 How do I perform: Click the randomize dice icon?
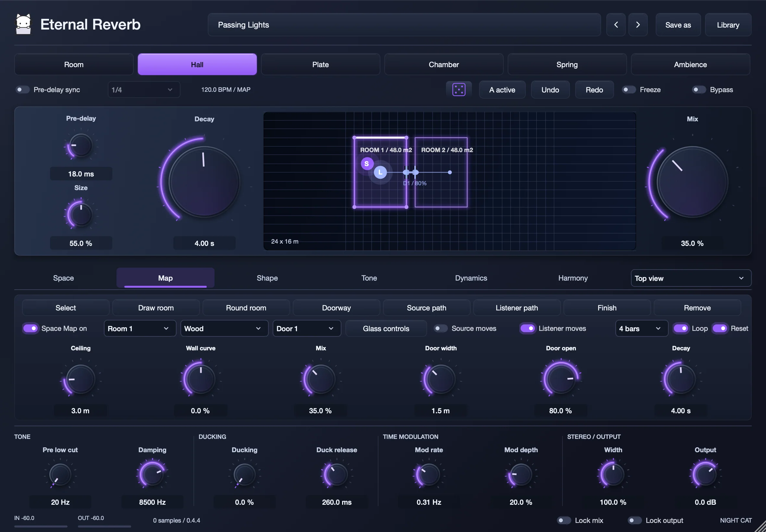[459, 90]
